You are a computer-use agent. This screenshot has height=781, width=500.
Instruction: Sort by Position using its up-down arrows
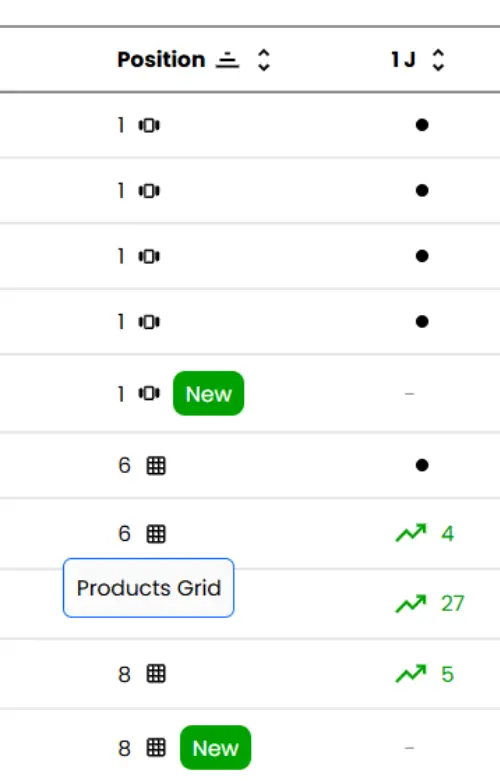click(x=263, y=60)
